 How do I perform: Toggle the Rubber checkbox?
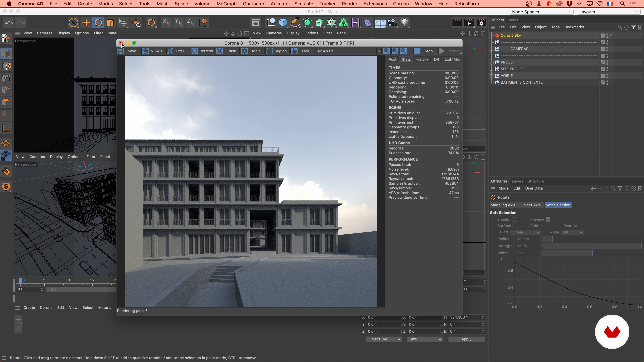pos(548,226)
